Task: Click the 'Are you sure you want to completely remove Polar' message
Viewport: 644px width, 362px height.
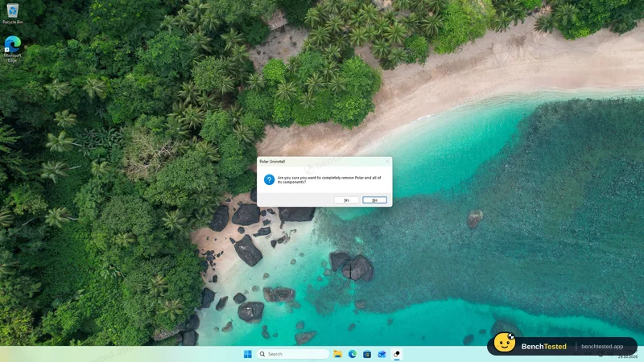Action: 329,179
